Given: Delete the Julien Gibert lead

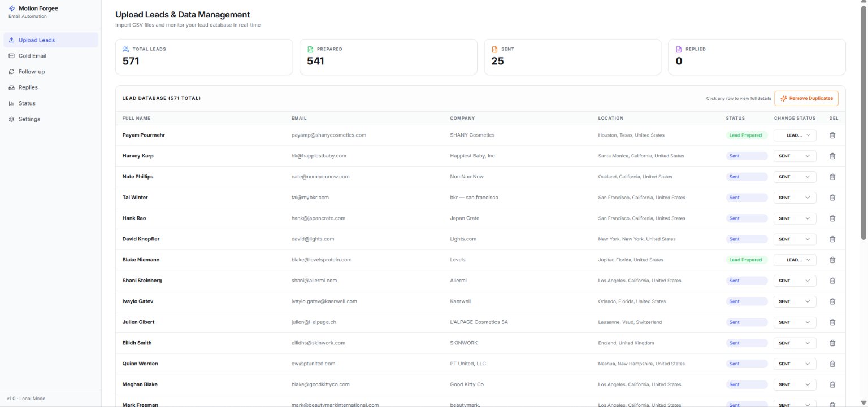Looking at the screenshot, I should (x=832, y=322).
